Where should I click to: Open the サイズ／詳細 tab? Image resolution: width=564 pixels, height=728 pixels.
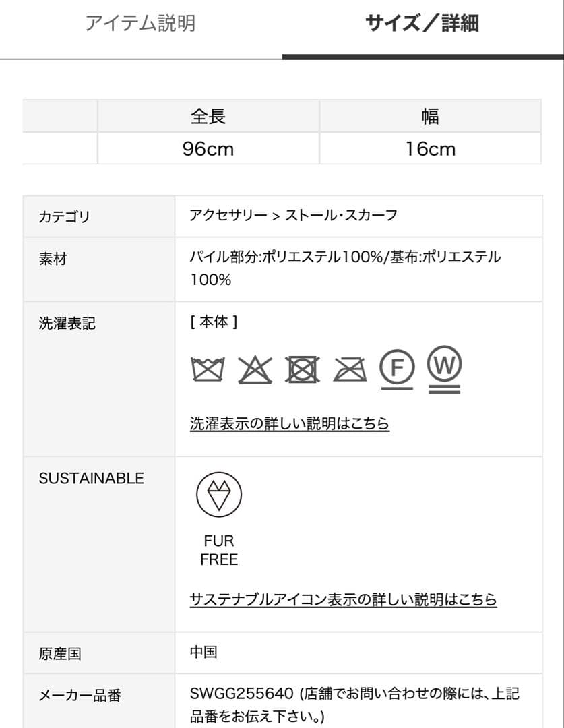423,22
